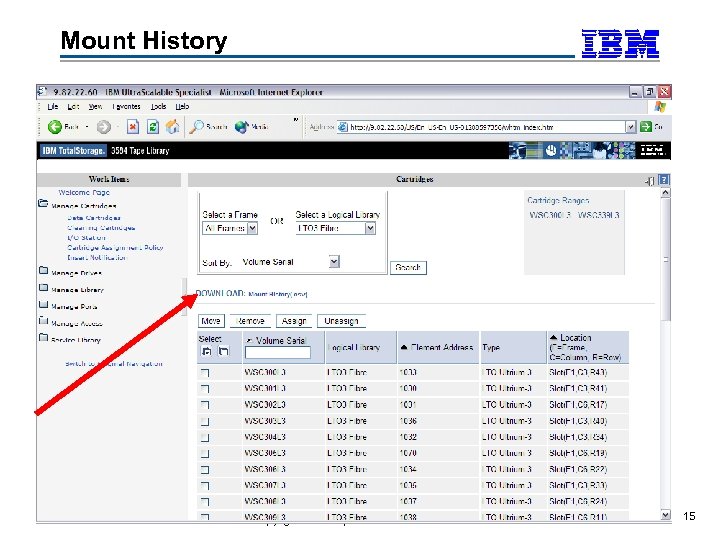The image size is (720, 540).
Task: Open the Manage Ports folder icon
Action: coord(43,304)
